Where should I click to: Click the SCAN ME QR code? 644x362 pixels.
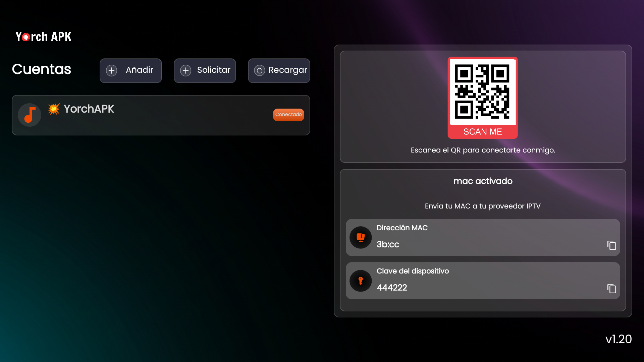[x=482, y=97]
